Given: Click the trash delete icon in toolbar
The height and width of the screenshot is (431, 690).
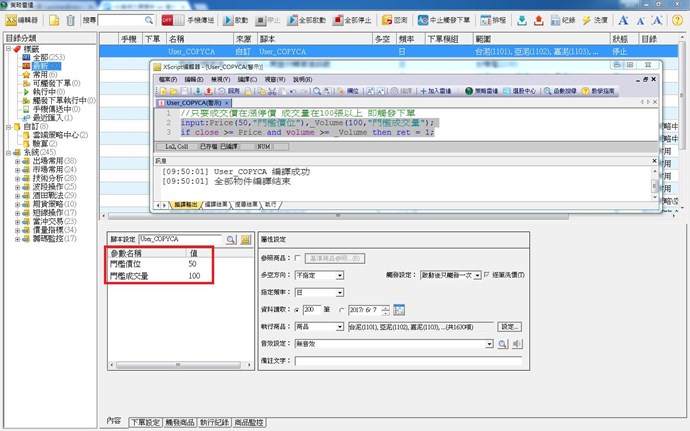Looking at the screenshot, I should tap(70, 20).
